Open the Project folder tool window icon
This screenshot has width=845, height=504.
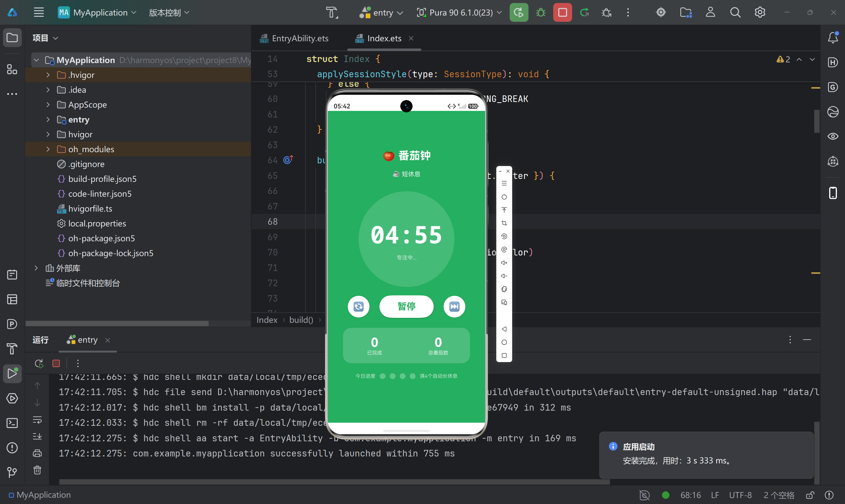click(x=12, y=37)
